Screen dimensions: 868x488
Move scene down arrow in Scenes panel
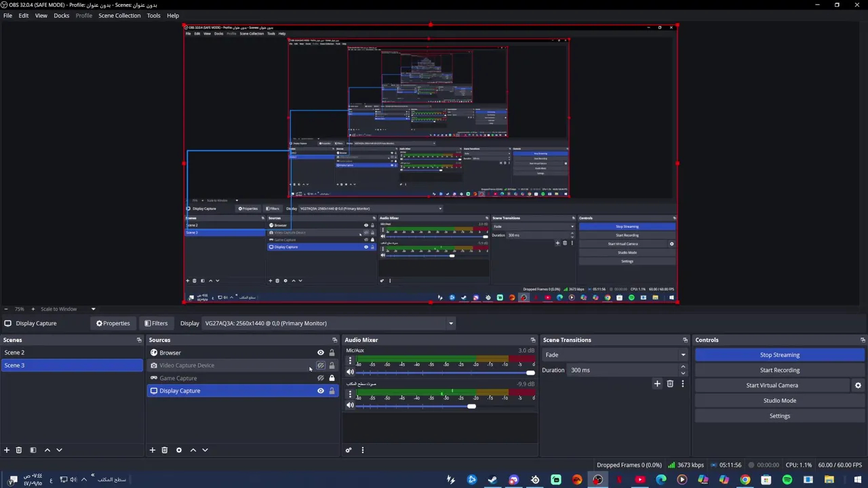pyautogui.click(x=59, y=450)
